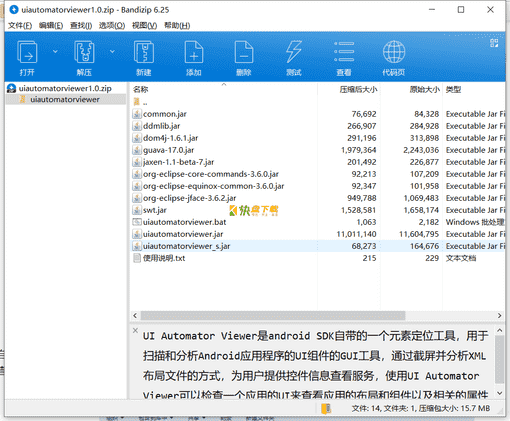Open the 查找(I) menu
510x421 pixels.
pos(81,25)
